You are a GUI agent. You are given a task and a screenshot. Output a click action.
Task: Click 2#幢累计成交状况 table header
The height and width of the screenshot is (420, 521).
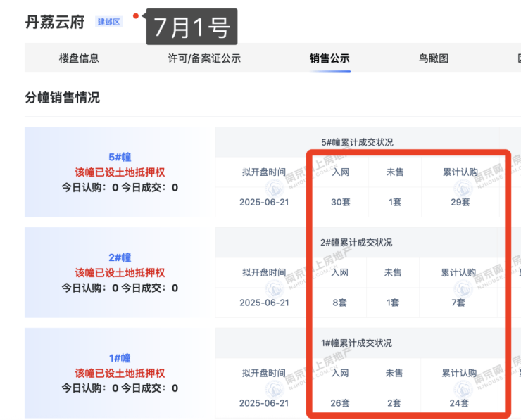pos(356,243)
